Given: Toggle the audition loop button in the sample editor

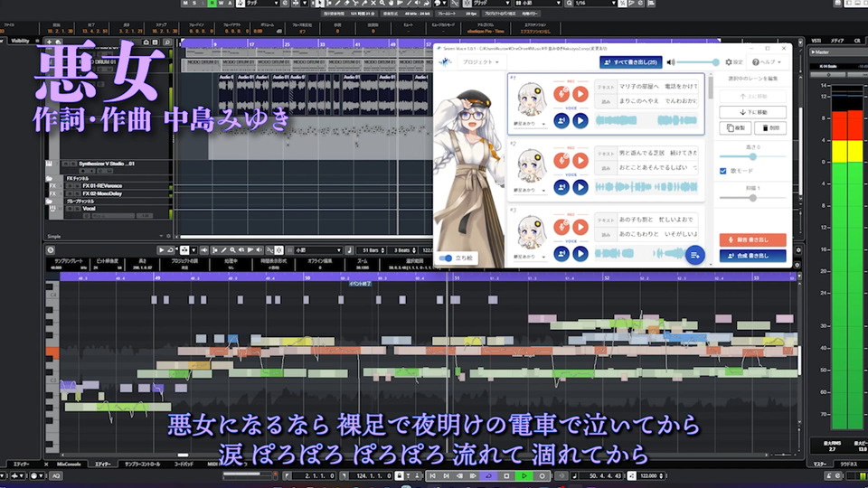Looking at the screenshot, I should click(170, 250).
